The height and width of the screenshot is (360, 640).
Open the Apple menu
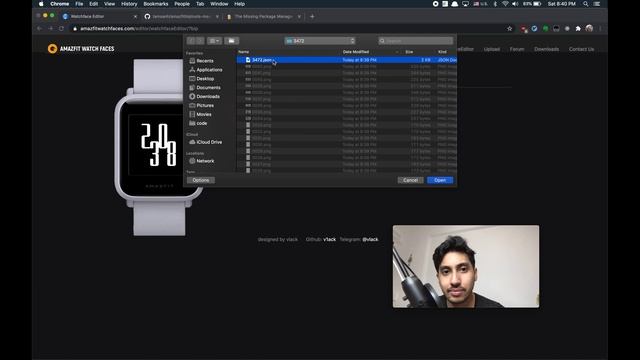pyautogui.click(x=41, y=4)
